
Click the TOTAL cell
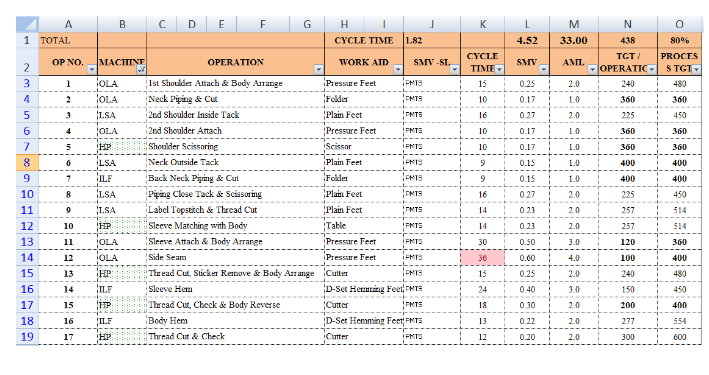coord(68,40)
